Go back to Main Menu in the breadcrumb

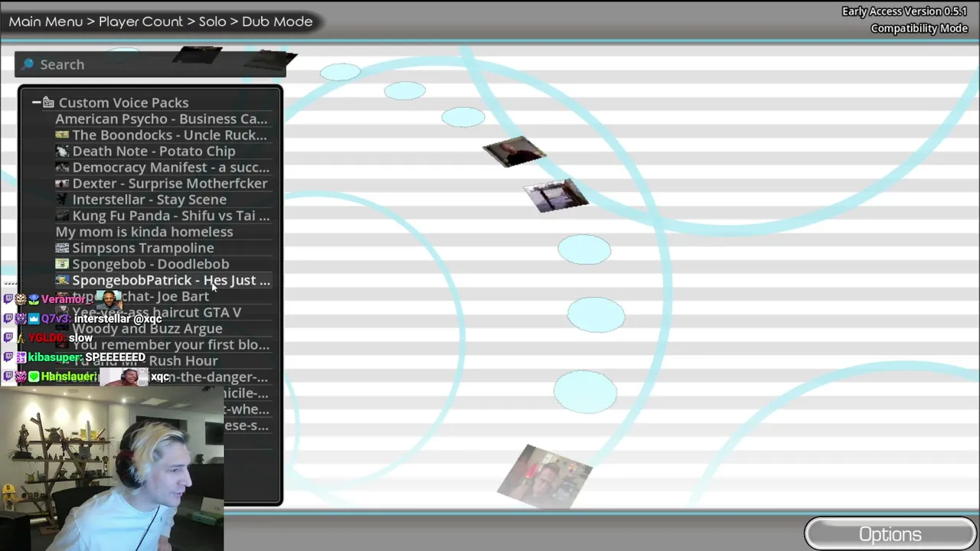(46, 21)
